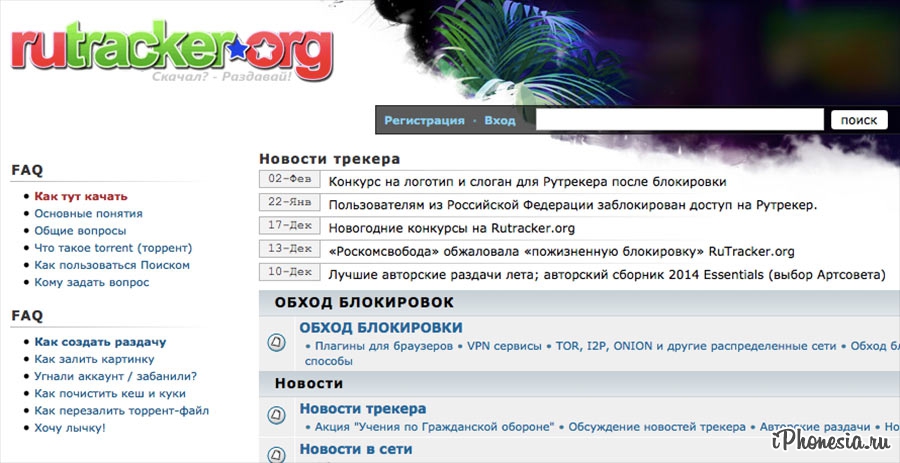This screenshot has height=463, width=900.
Task: Open Хочу лычку! link
Action: click(70, 428)
